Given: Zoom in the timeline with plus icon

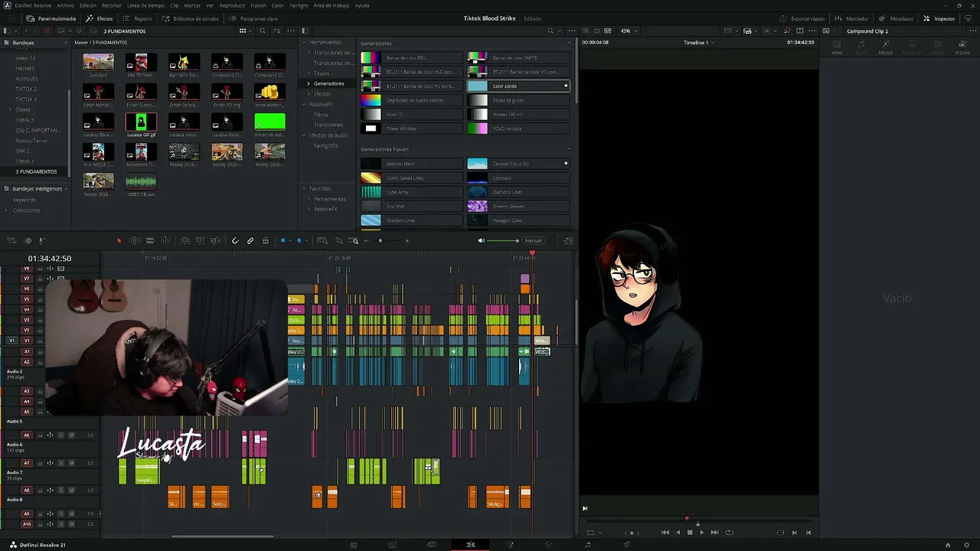Looking at the screenshot, I should click(407, 241).
